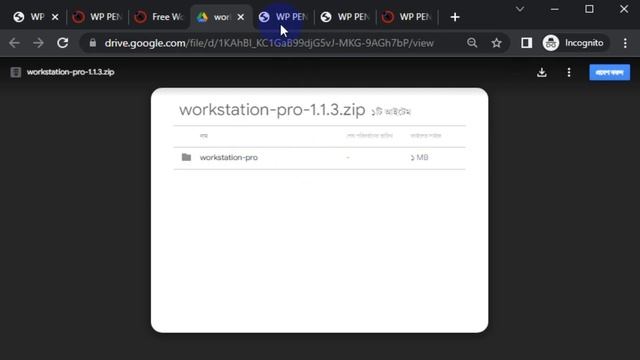Viewport: 640px width, 360px height.
Task: Switch to the sixth tab WP PEN
Action: tap(345, 17)
